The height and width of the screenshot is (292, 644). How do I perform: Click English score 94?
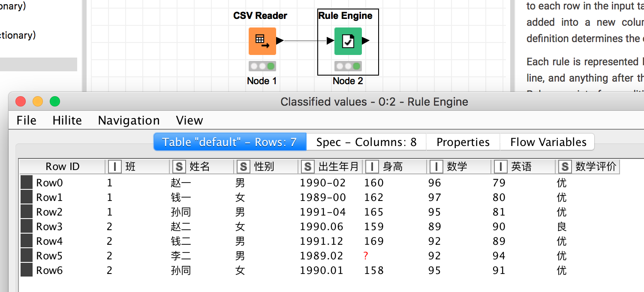point(499,256)
